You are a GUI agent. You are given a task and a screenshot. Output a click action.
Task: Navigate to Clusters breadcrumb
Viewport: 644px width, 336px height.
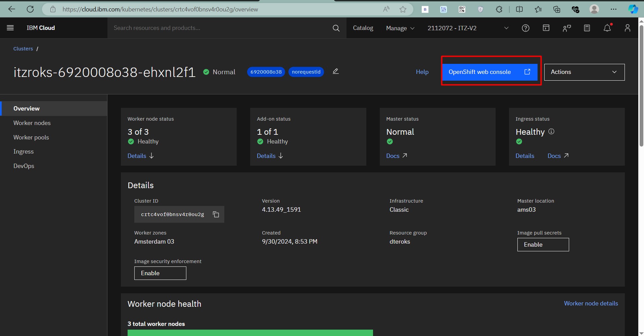23,49
